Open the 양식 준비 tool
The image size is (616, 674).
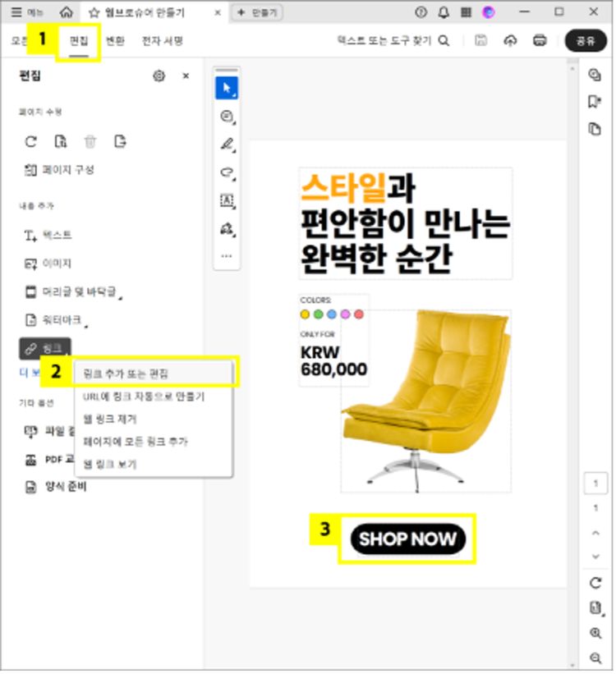coord(55,487)
